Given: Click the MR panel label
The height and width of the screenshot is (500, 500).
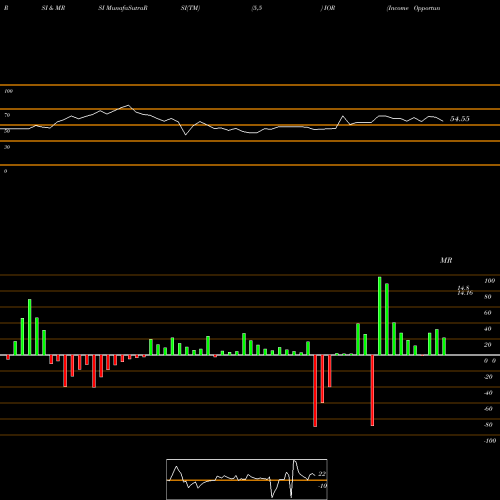Looking at the screenshot, I should pos(446,260).
